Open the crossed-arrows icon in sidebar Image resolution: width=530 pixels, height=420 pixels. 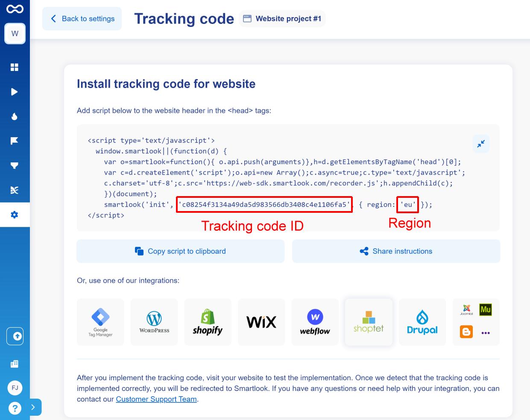(x=15, y=190)
